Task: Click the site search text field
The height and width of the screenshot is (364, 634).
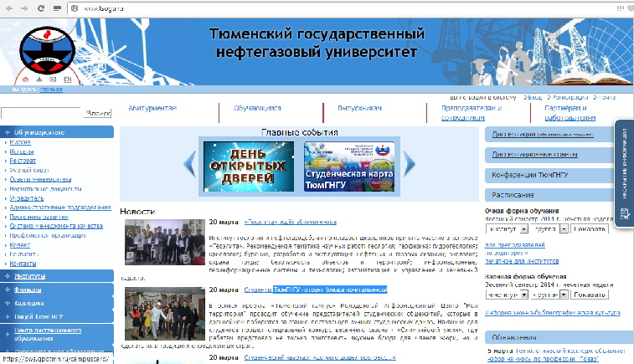Action: pos(42,113)
